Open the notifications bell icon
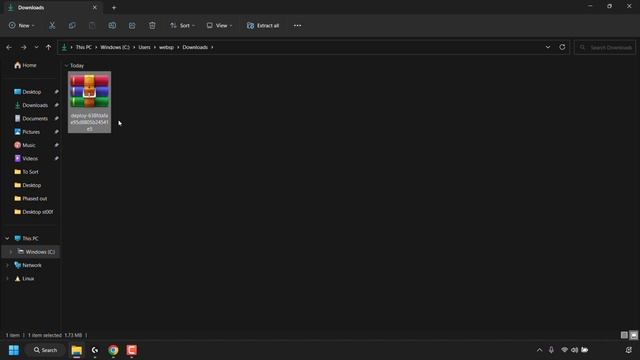640x360 pixels. pos(629,350)
